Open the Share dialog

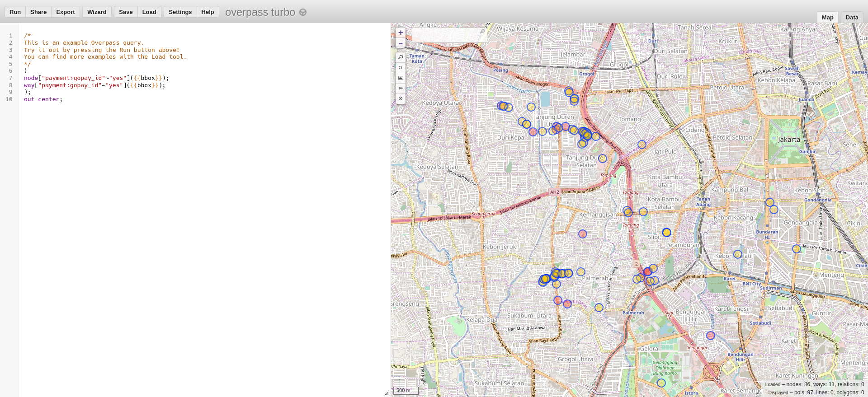point(38,12)
